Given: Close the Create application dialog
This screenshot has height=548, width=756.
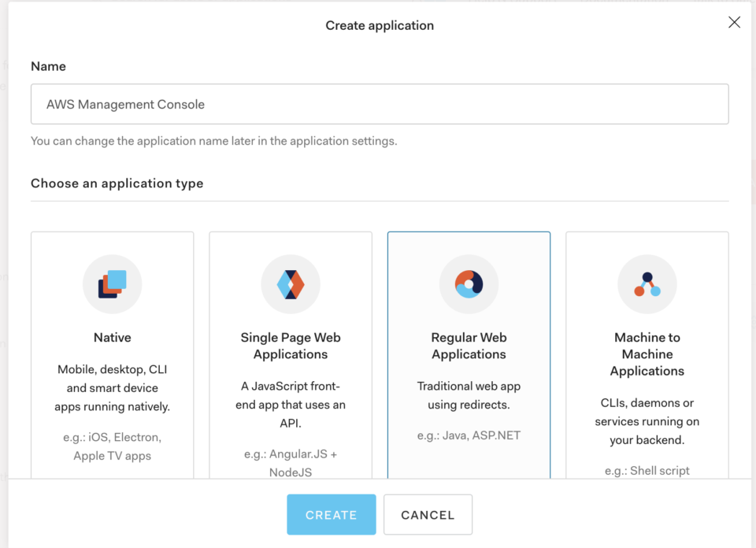Looking at the screenshot, I should tap(734, 22).
